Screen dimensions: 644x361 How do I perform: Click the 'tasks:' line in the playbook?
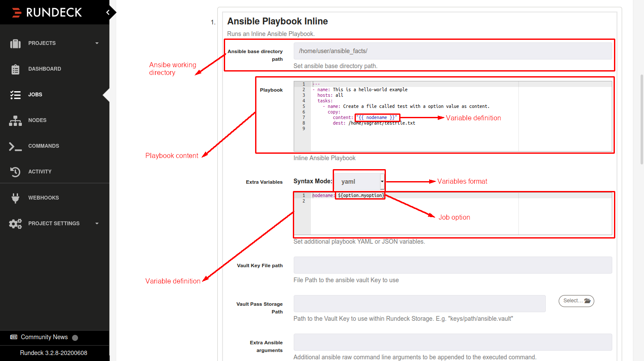[325, 101]
